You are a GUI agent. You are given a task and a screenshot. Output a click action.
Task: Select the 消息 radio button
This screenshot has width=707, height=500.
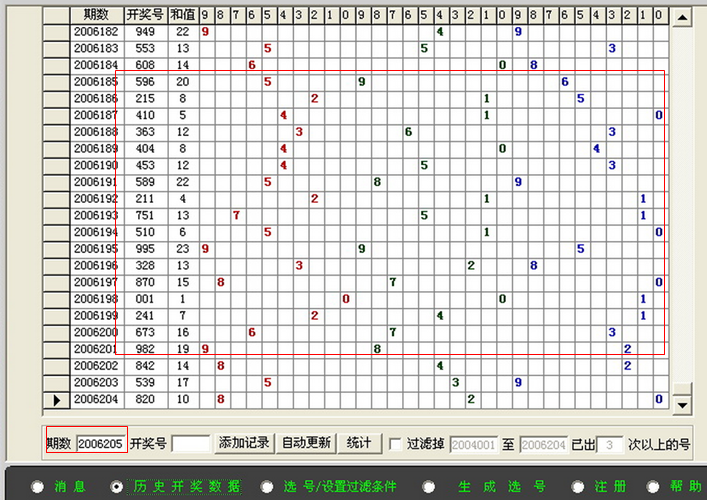click(38, 486)
